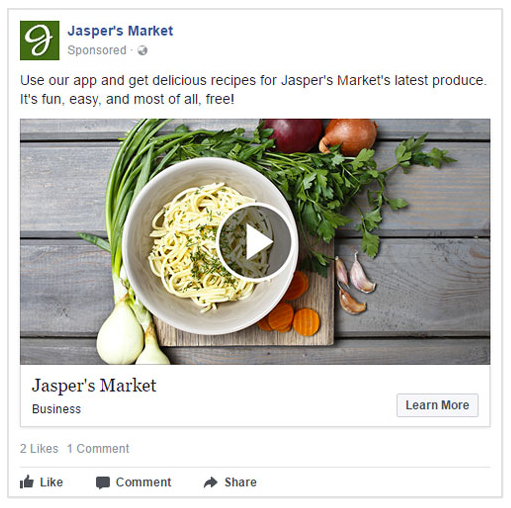Click the Business category text
511x508 pixels.
56,409
